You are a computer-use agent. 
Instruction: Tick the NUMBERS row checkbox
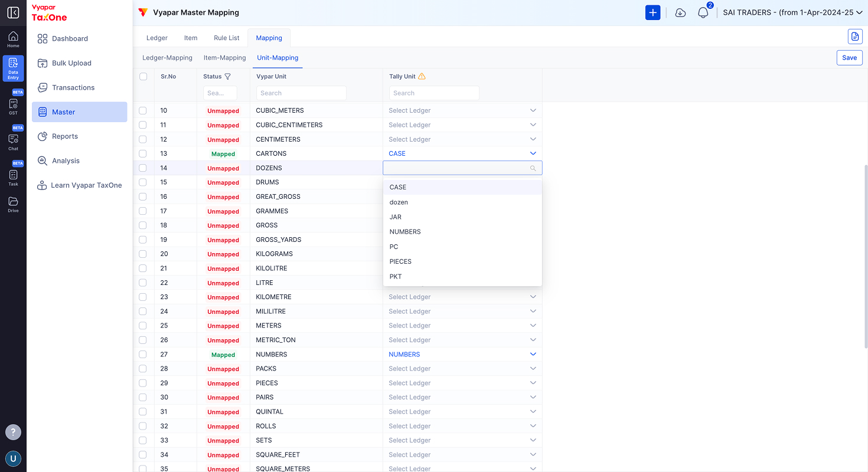coord(143,355)
